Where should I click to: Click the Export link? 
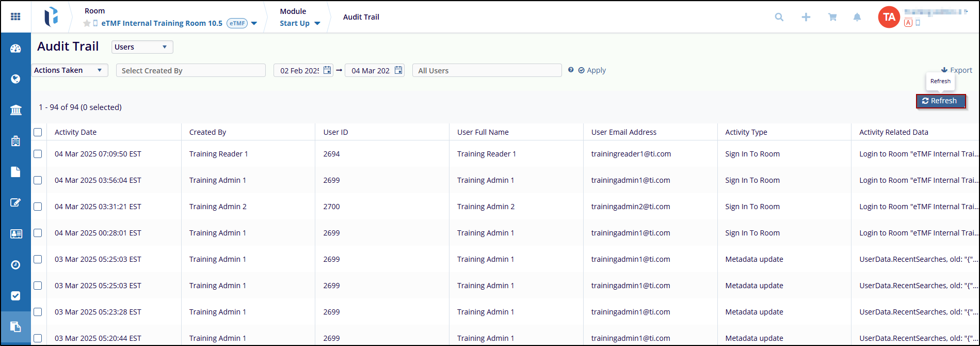(956, 70)
